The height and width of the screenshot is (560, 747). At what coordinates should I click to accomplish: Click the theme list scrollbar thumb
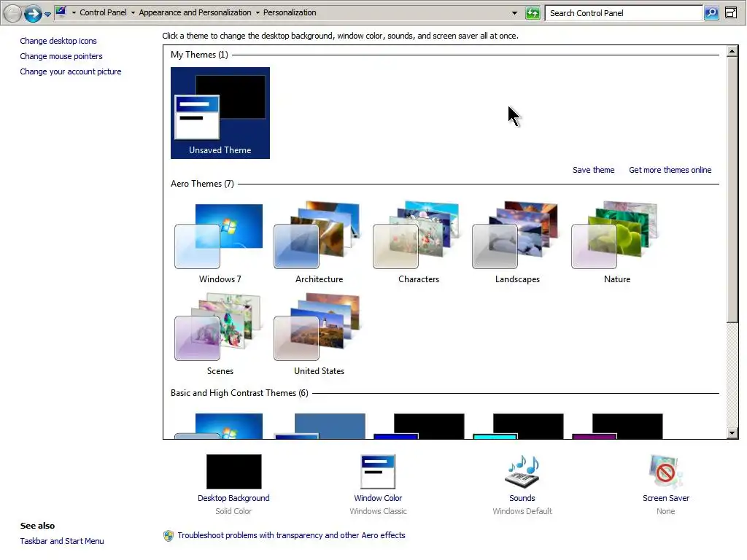pyautogui.click(x=732, y=190)
